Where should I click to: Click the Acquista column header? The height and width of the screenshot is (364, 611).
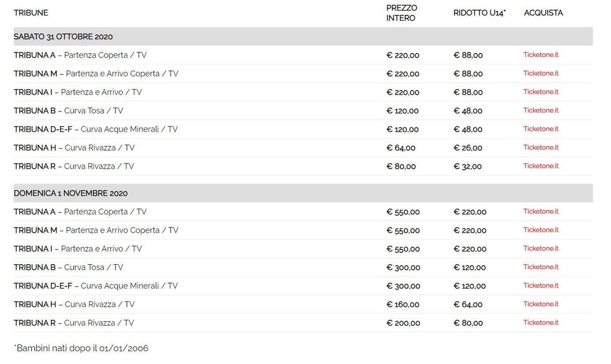[x=543, y=13]
